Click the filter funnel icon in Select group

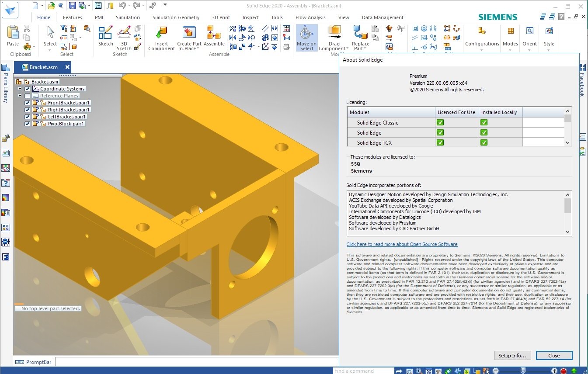(64, 28)
